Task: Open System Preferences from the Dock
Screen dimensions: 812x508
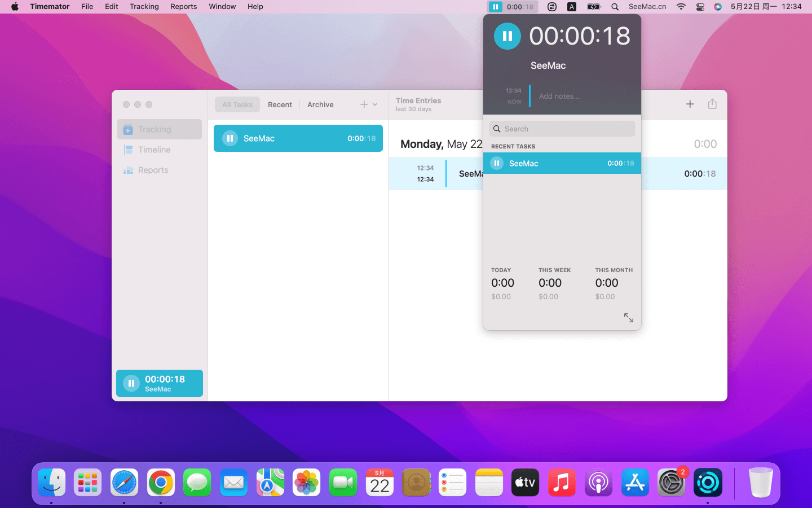Action: coord(671,483)
